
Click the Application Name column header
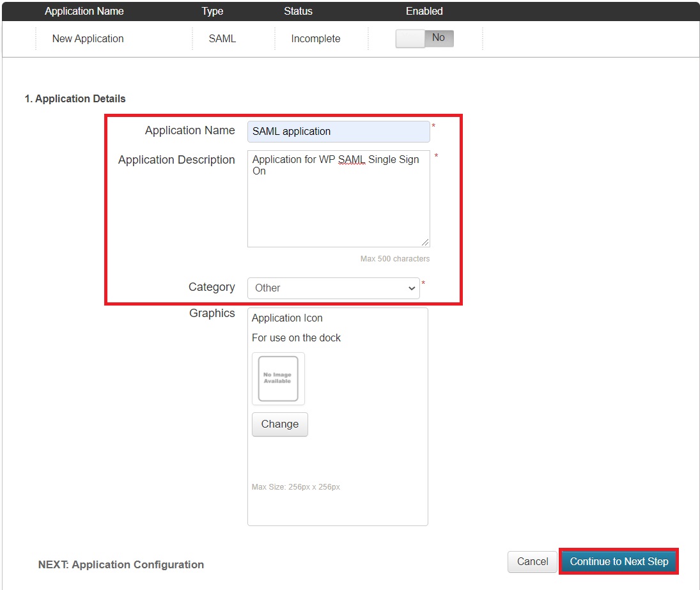click(84, 11)
